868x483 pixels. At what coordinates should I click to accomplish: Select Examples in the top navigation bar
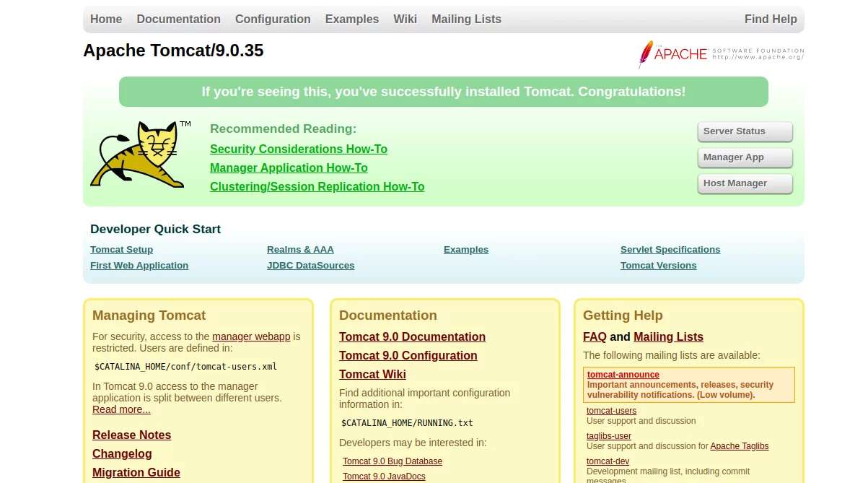352,19
